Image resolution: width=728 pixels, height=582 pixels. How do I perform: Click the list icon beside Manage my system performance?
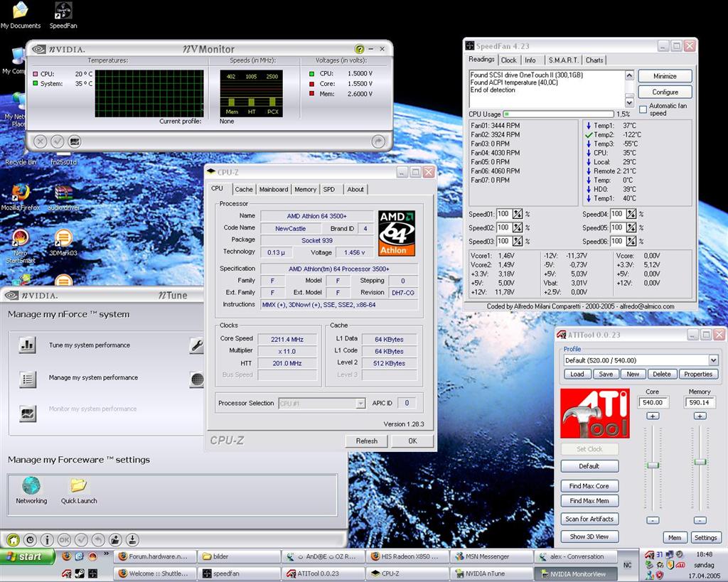click(x=28, y=379)
